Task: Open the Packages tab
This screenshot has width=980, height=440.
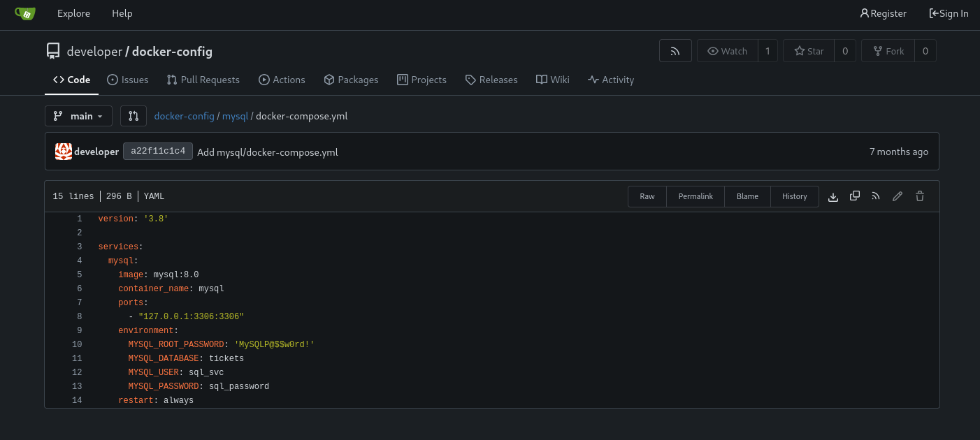Action: tap(351, 80)
